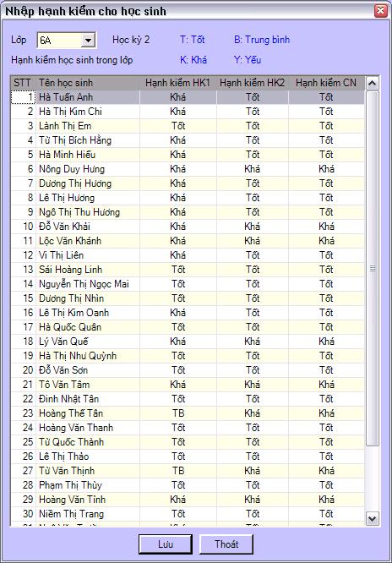Click the vertical scrollbar thumb

[x=373, y=268]
